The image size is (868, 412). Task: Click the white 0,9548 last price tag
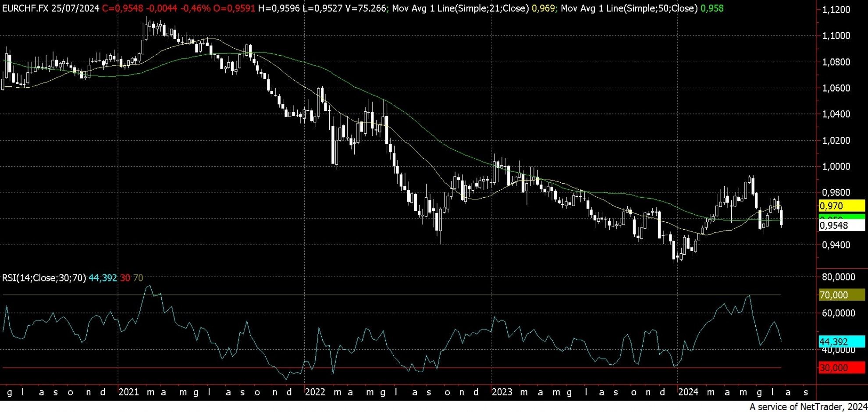click(841, 226)
